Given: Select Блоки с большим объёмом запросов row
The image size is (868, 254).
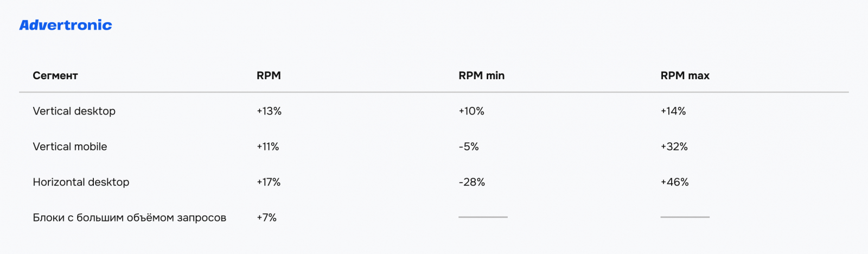Looking at the screenshot, I should (x=129, y=218).
